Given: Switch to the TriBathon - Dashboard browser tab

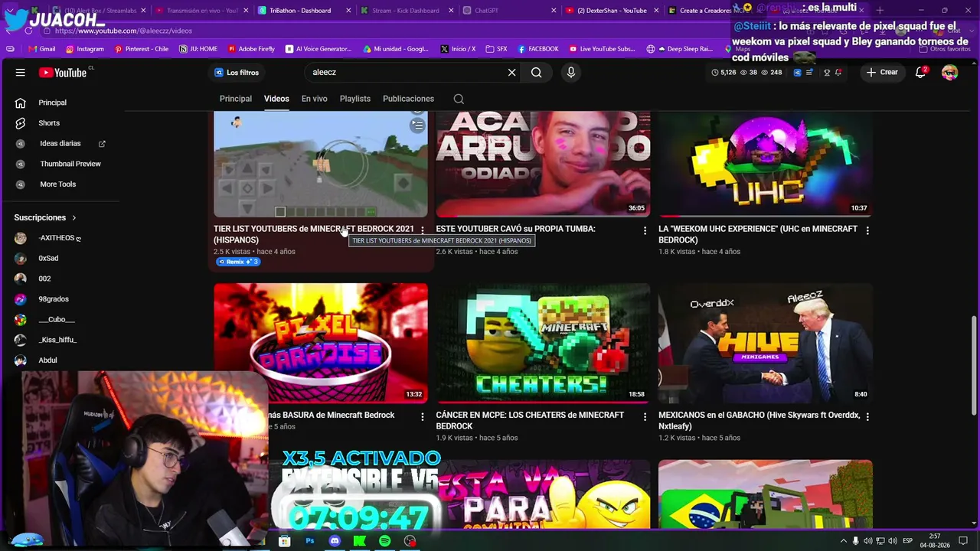Looking at the screenshot, I should pyautogui.click(x=300, y=11).
